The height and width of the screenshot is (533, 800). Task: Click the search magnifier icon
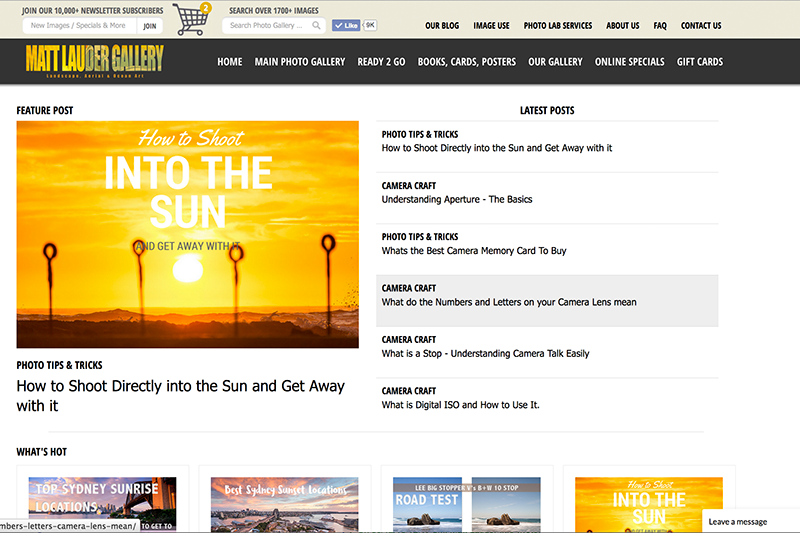pyautogui.click(x=317, y=26)
